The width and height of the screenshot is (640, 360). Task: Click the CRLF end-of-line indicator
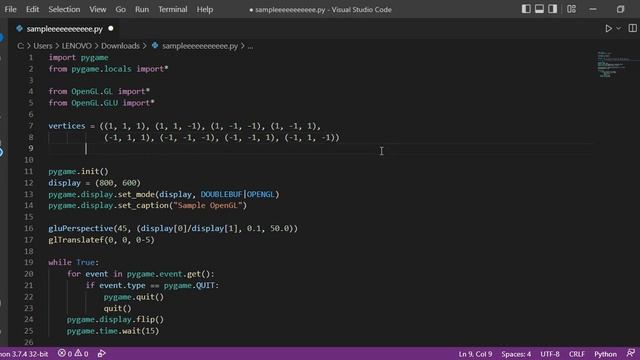pyautogui.click(x=577, y=354)
